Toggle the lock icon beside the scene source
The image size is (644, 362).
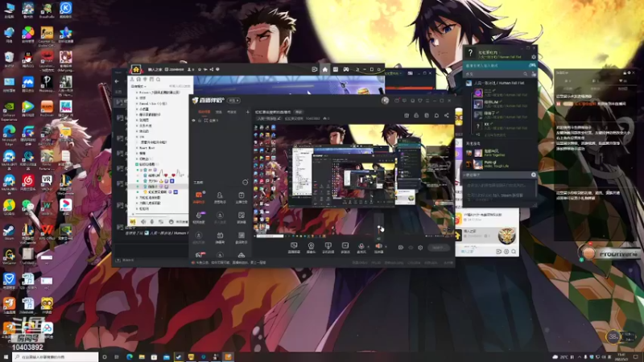pos(200,120)
